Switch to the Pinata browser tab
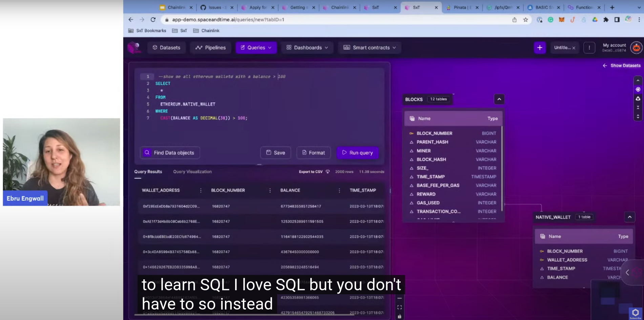Image resolution: width=644 pixels, height=320 pixels. (462, 7)
